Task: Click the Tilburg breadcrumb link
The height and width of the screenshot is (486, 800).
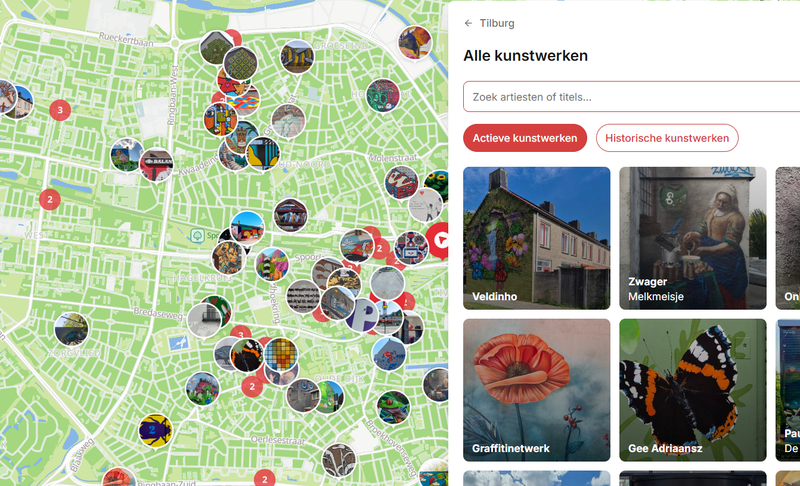Action: click(x=497, y=23)
